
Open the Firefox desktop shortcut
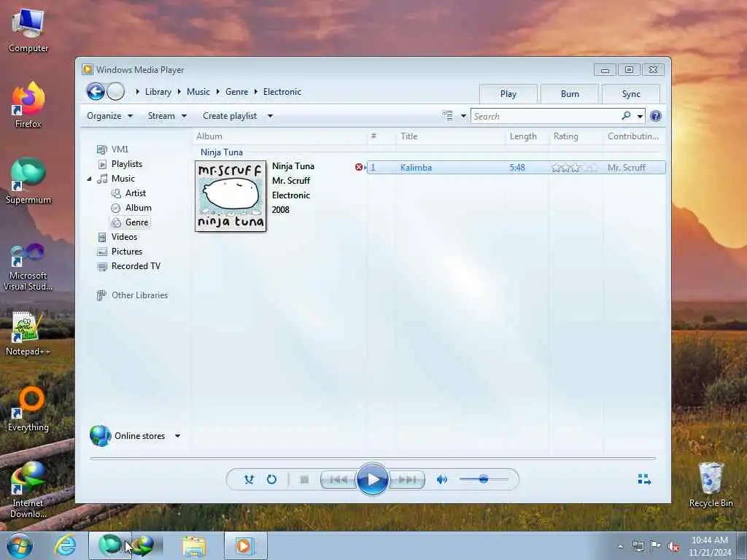pos(28,105)
